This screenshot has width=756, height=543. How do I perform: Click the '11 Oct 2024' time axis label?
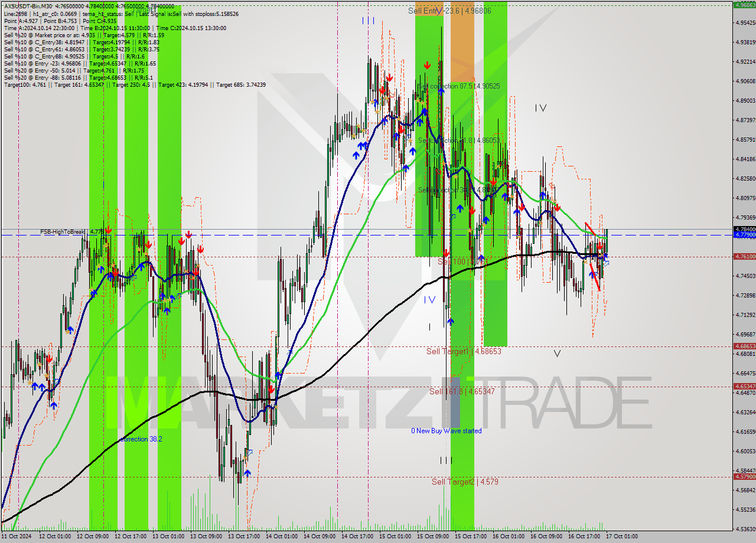pyautogui.click(x=16, y=537)
